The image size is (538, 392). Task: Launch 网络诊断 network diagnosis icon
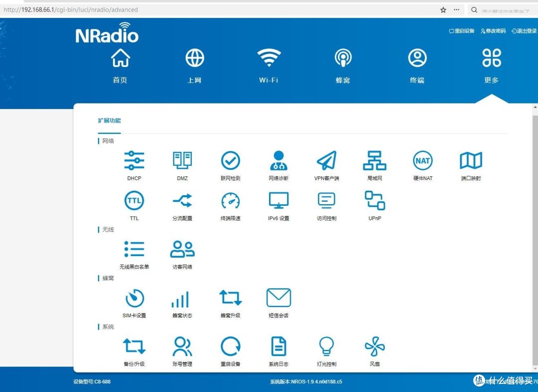coord(278,160)
